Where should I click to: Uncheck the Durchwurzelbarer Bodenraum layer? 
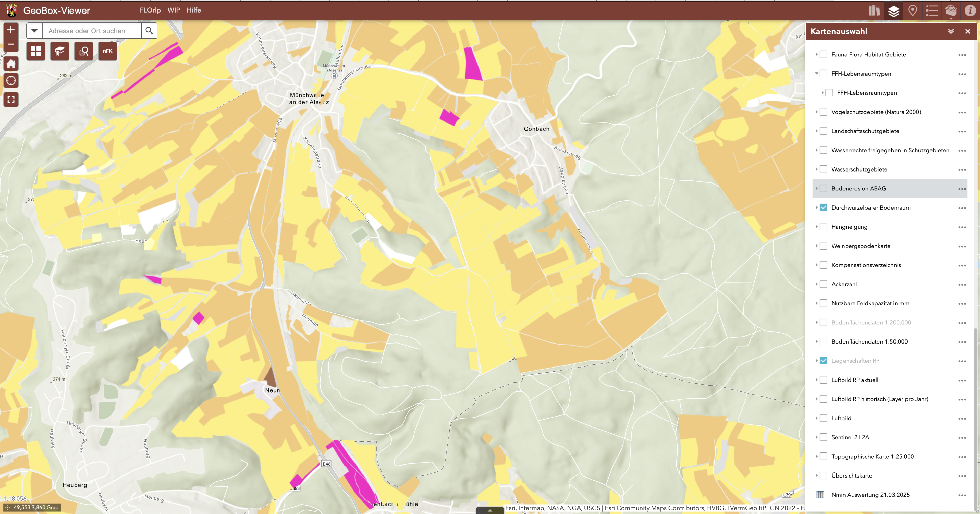point(824,207)
